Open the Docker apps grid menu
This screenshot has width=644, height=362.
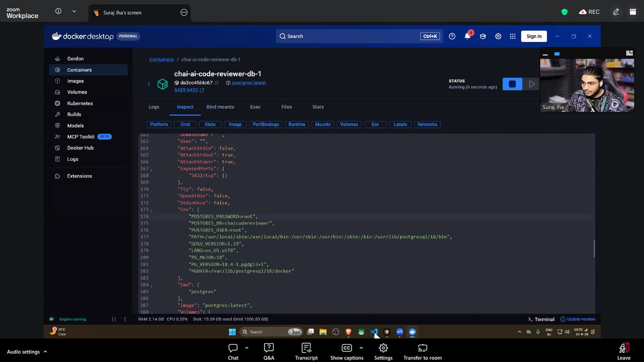point(513,36)
